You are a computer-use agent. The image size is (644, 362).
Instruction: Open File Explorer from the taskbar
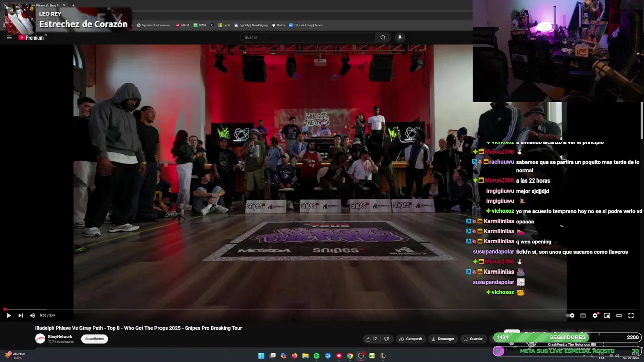point(305,356)
